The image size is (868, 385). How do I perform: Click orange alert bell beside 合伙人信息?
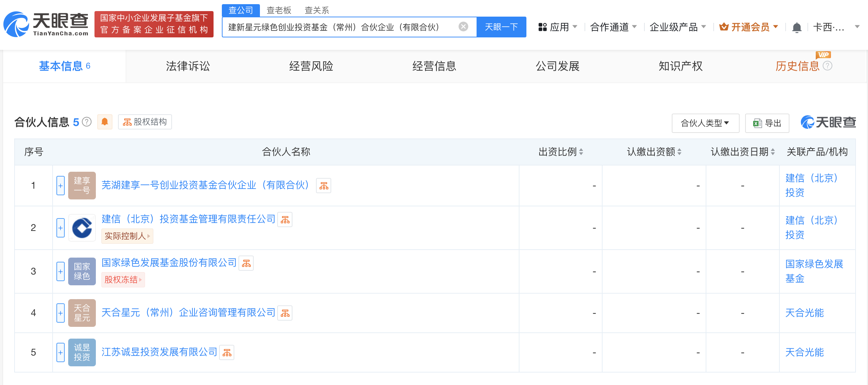tap(105, 122)
